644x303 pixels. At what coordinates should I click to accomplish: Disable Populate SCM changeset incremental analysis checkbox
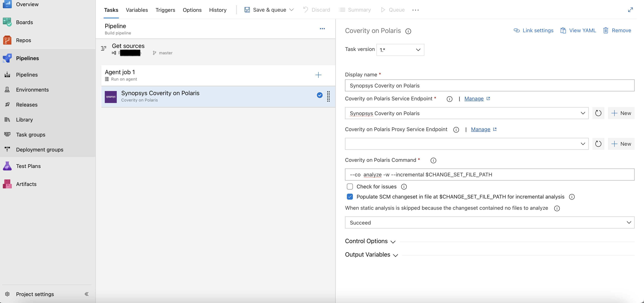point(350,196)
